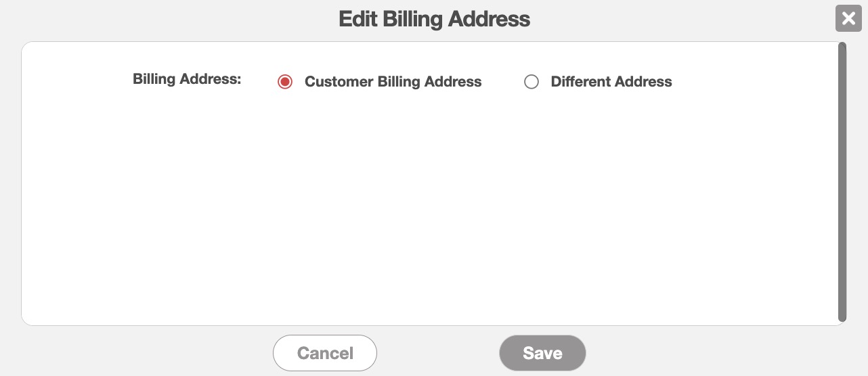868x376 pixels.
Task: Save the billing address changes
Action: (x=542, y=353)
